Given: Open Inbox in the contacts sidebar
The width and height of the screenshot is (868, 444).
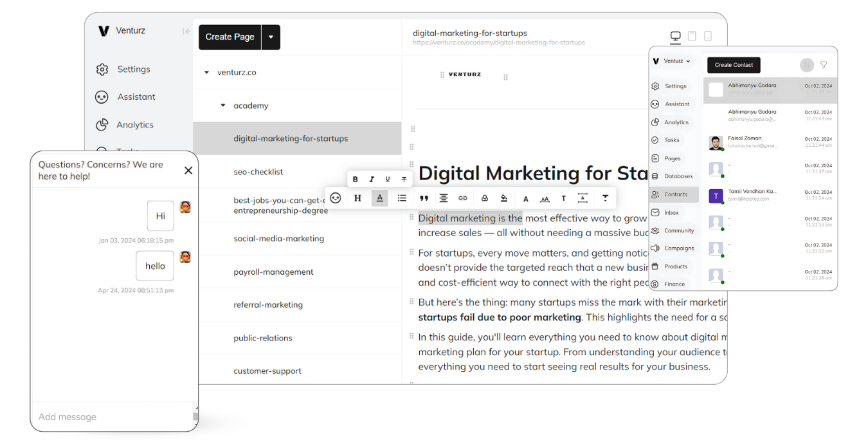Looking at the screenshot, I should coord(671,212).
